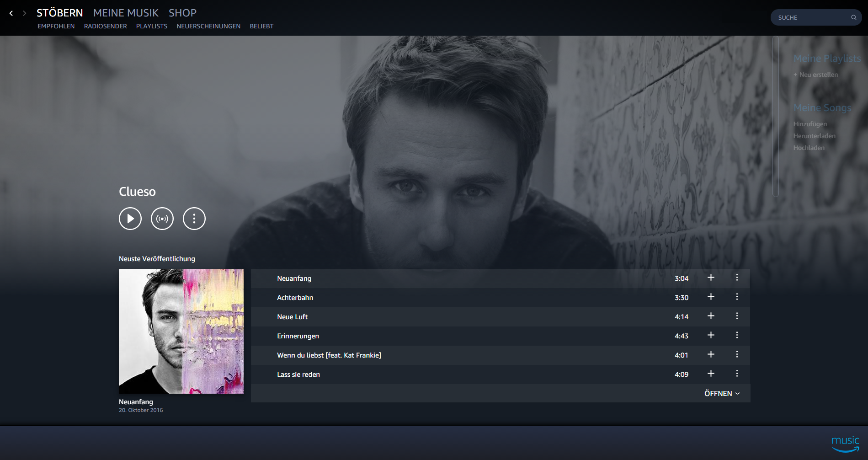The width and height of the screenshot is (868, 460).
Task: Open the NEUERSCHEINUNGEN section
Action: coord(208,26)
